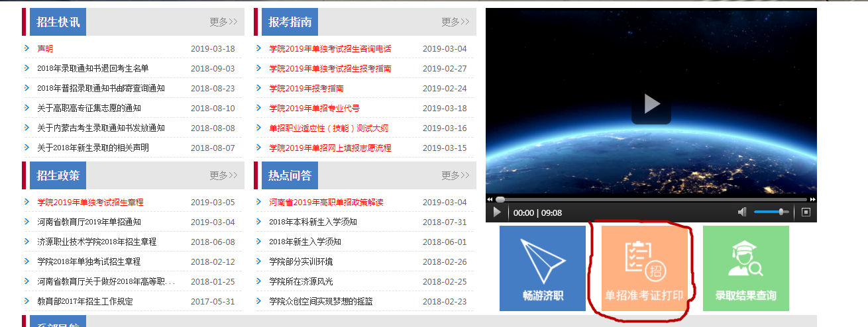868x327 pixels.
Task: Open 更多 in 热点问答 section
Action: pyautogui.click(x=455, y=175)
